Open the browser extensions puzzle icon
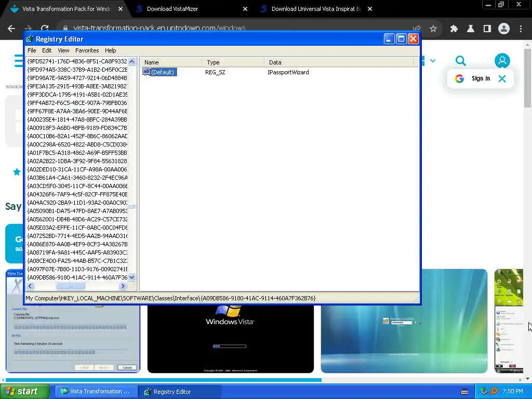 pos(454,29)
